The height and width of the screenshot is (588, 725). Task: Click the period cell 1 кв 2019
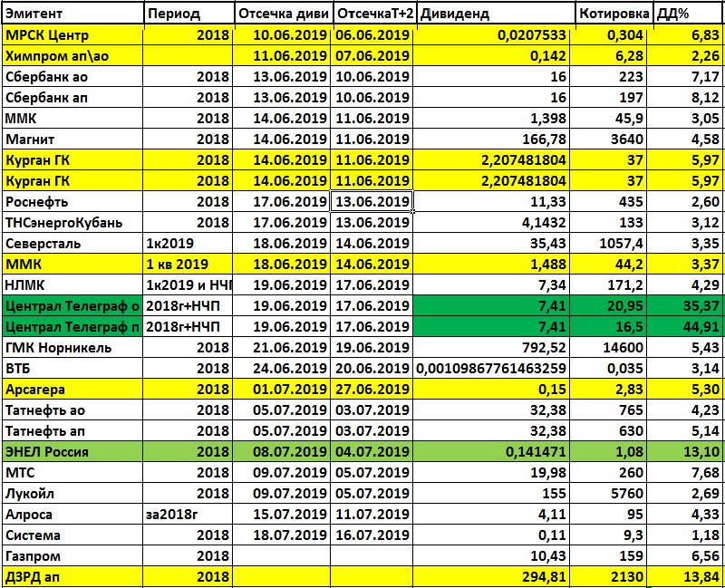(x=188, y=264)
